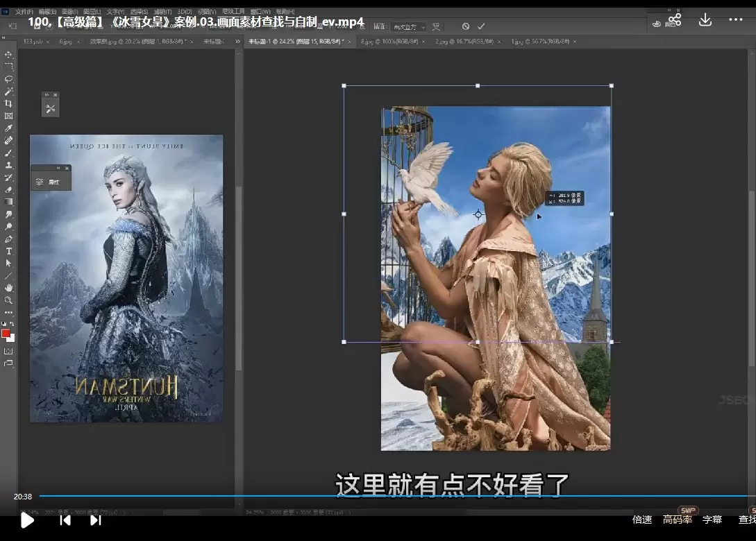The height and width of the screenshot is (541, 756).
Task: Select the Crop tool
Action: (x=8, y=104)
